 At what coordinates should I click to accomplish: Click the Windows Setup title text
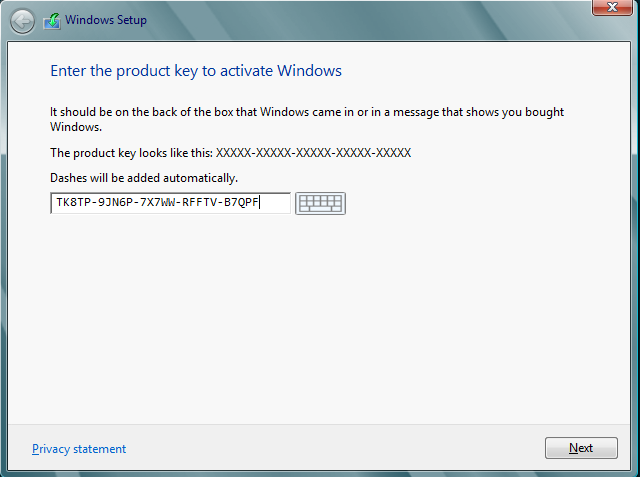click(106, 20)
